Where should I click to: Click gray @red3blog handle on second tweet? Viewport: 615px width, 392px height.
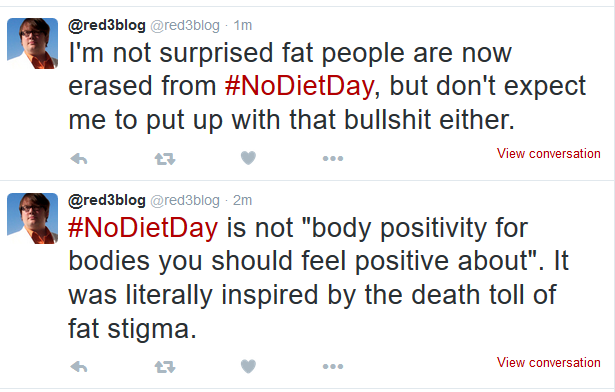pyautogui.click(x=185, y=201)
